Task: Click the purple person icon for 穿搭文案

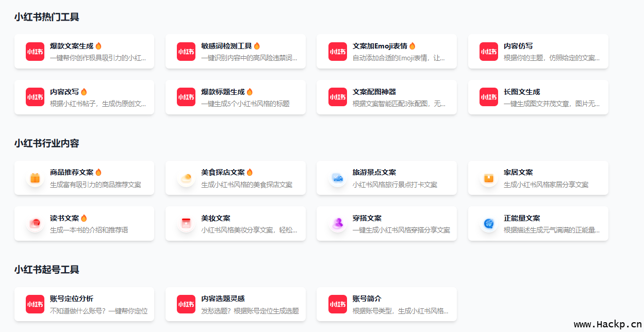Action: coord(337,224)
